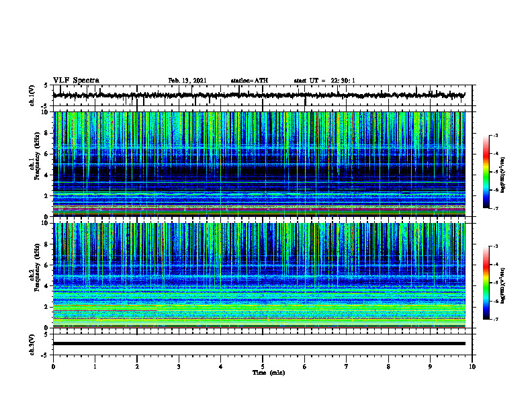Click the ch.1 spectrogram color scale bar
532x411 pixels.
click(x=486, y=172)
